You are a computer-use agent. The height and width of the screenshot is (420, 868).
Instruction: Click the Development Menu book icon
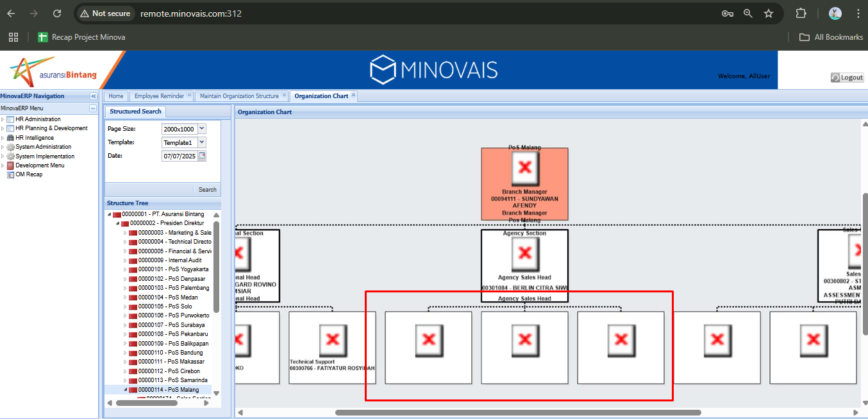point(10,165)
